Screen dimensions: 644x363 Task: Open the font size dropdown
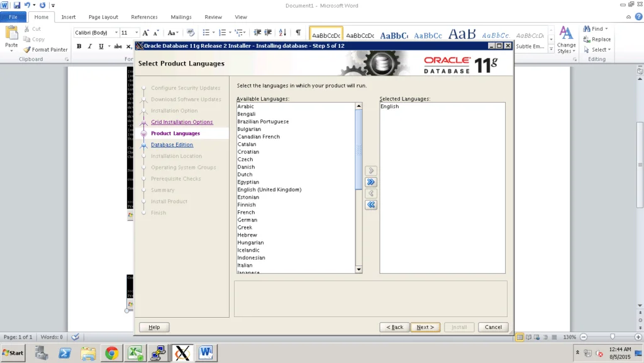[136, 33]
